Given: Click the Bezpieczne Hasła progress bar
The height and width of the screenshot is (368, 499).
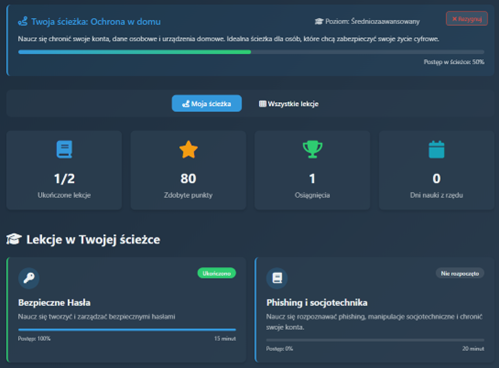Looking at the screenshot, I should pyautogui.click(x=127, y=329).
